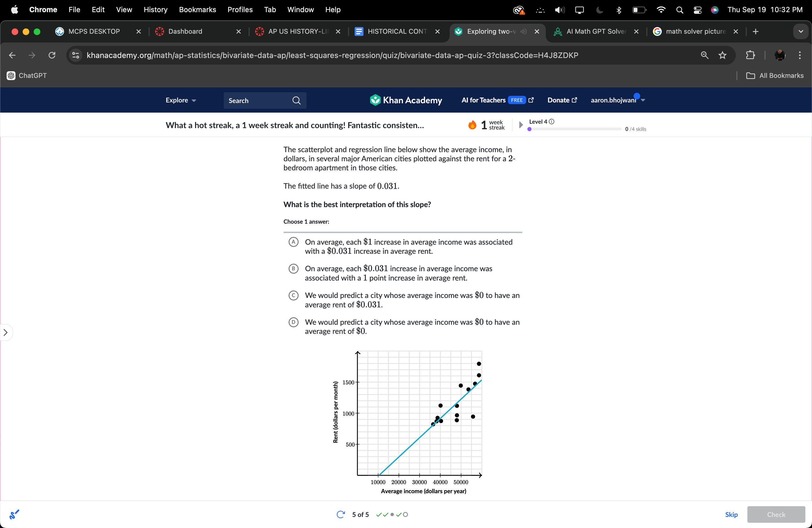Viewport: 812px width, 528px height.
Task: Click the battery status icon
Action: 639,10
